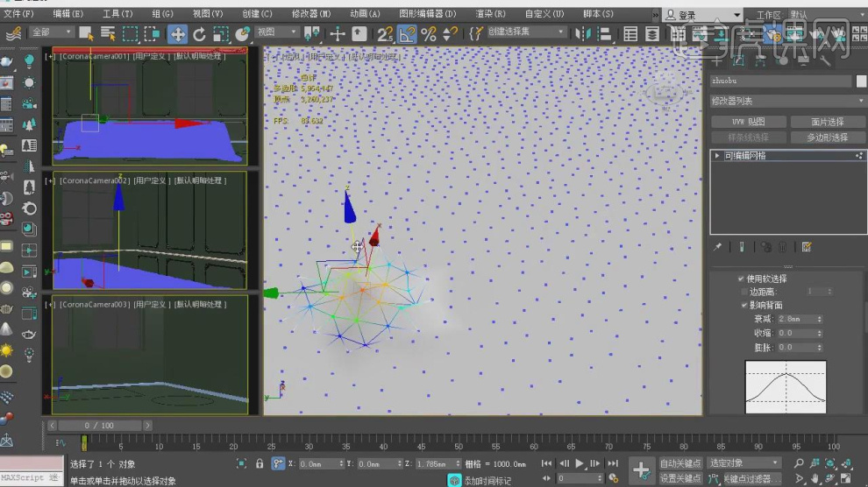The height and width of the screenshot is (487, 868).
Task: Click the Percent Snap toggle icon
Action: coord(428,34)
